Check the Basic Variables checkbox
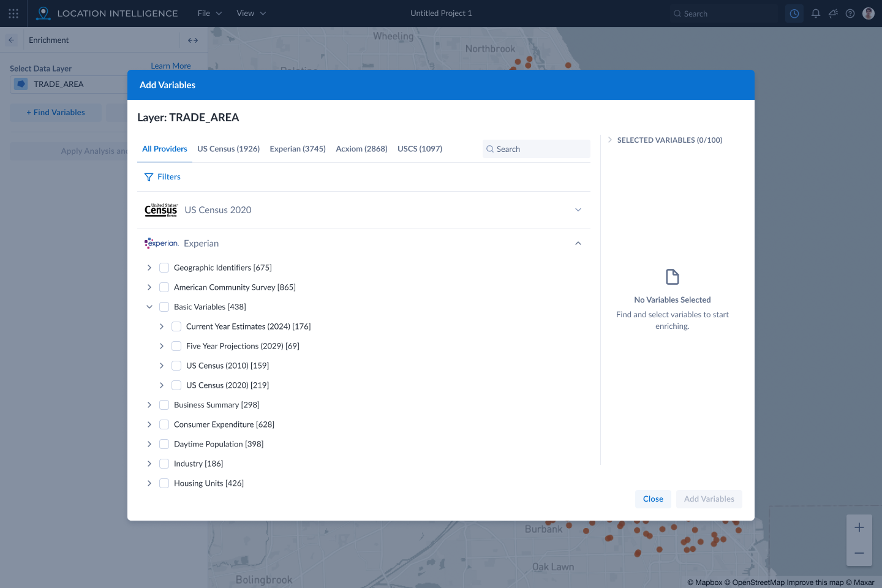882x588 pixels. click(x=164, y=306)
